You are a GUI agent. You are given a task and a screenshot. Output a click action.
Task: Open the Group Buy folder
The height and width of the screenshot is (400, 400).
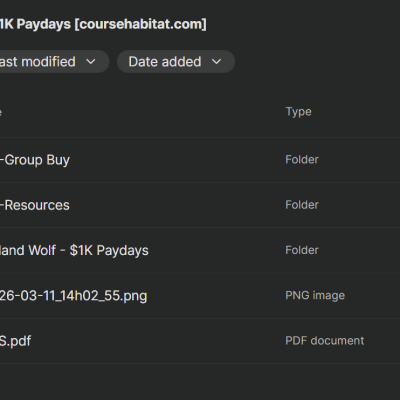tap(35, 160)
